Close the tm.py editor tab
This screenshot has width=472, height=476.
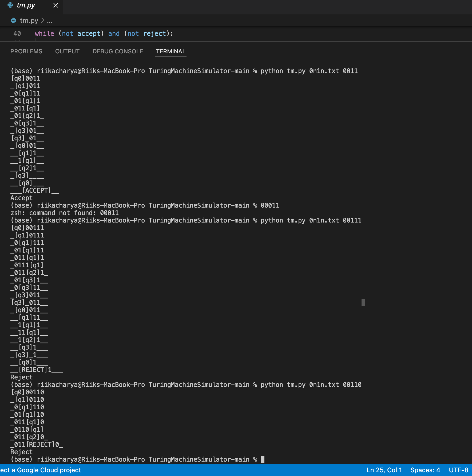point(55,5)
